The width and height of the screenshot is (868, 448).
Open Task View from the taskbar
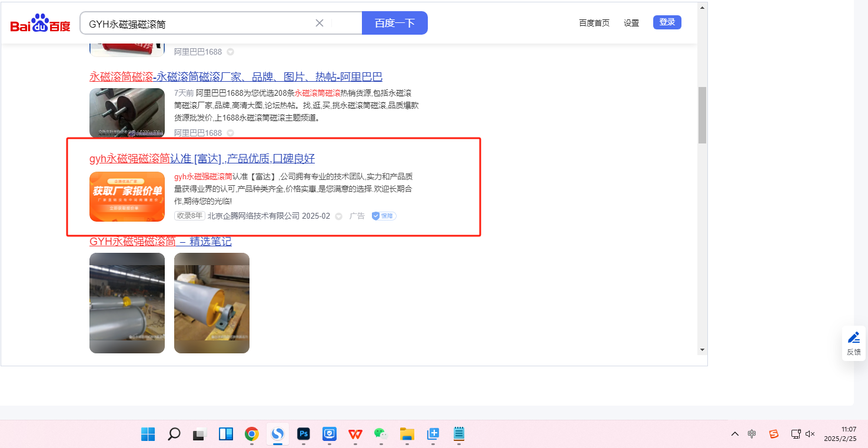coord(200,434)
